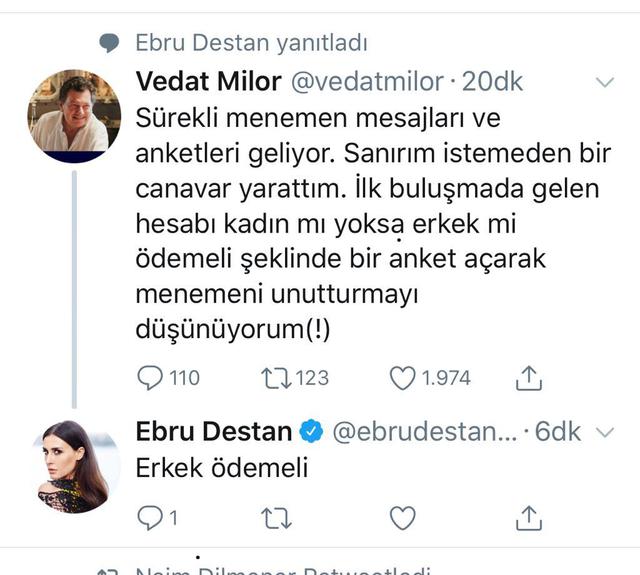This screenshot has height=575, width=640.
Task: Share Ebru Destan's reply
Action: (529, 517)
